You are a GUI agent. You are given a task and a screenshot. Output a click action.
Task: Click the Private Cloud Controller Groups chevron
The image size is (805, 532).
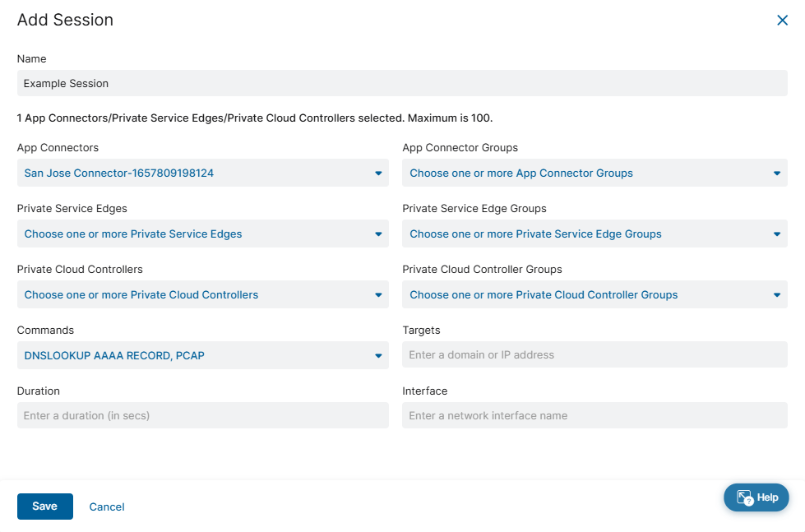(x=776, y=294)
